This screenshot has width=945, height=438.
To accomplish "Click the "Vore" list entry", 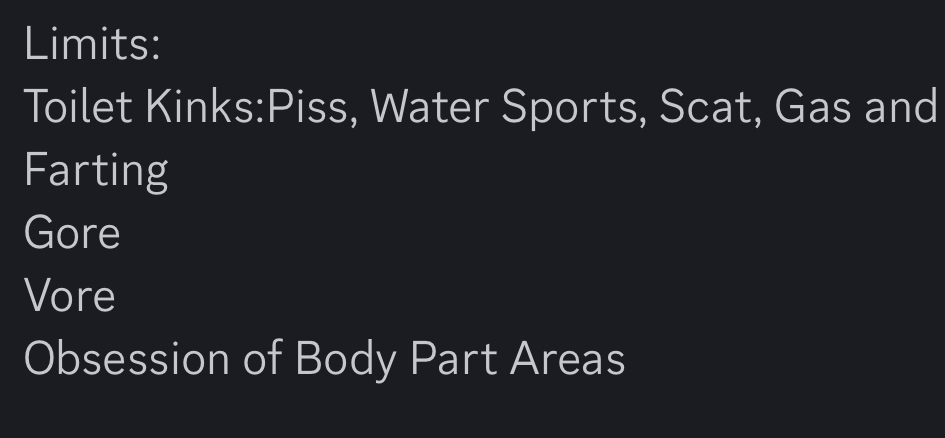I will click(x=70, y=296).
